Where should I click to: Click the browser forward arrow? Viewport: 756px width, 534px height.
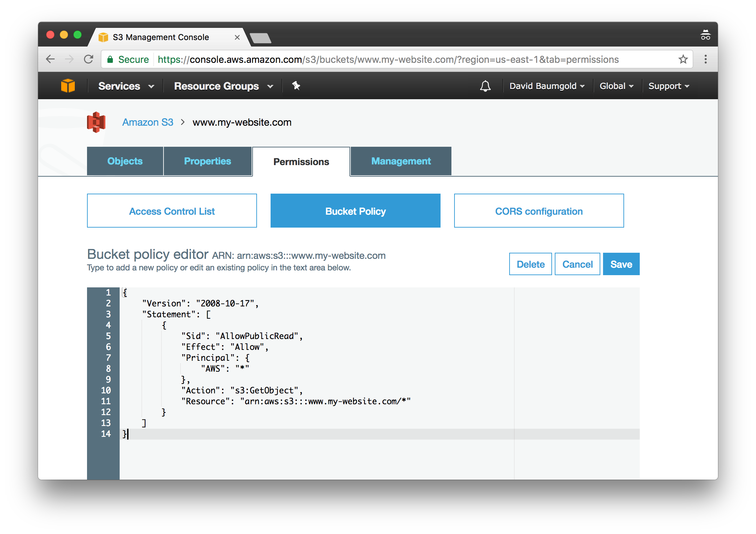tap(69, 59)
